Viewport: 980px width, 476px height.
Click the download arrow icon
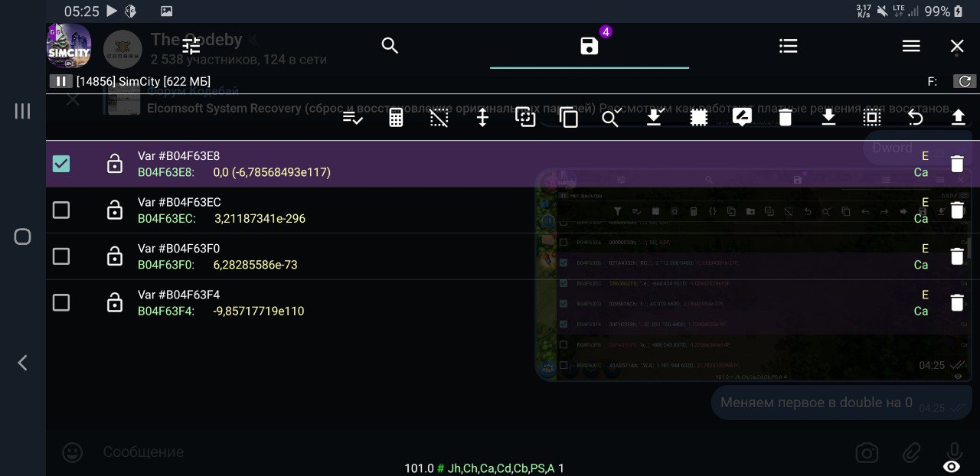pos(828,118)
